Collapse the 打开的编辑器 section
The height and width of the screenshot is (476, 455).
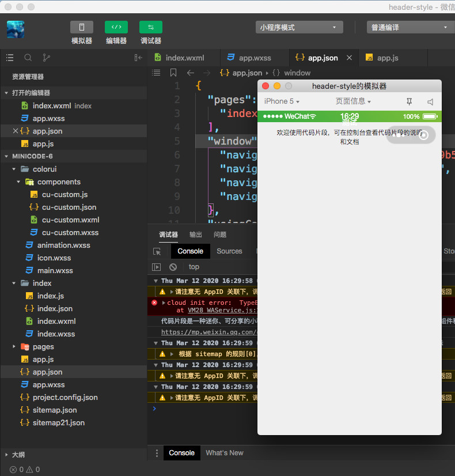[x=6, y=93]
